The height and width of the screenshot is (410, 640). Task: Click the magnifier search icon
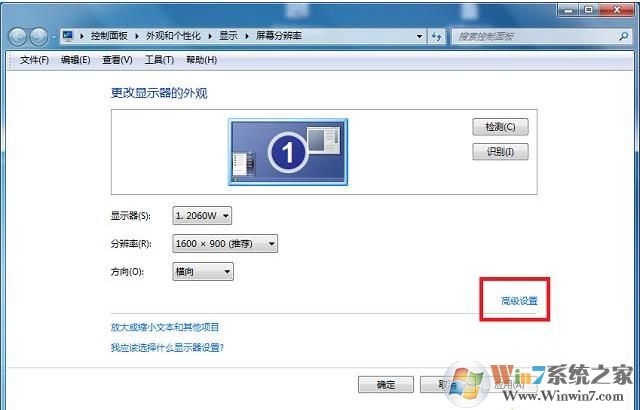pos(623,37)
